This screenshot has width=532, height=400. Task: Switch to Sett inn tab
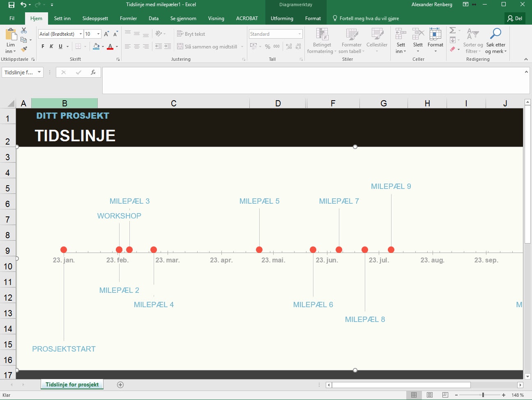click(x=62, y=18)
